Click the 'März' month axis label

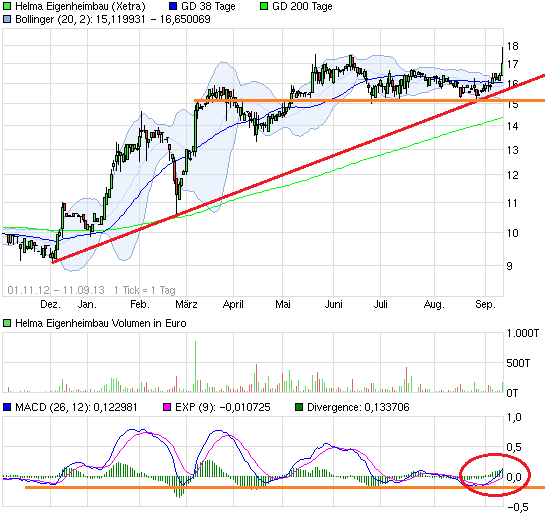(186, 304)
